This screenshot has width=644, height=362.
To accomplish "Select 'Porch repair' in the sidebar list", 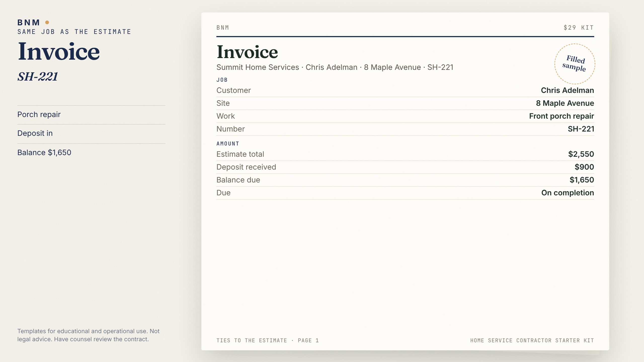I will (x=39, y=114).
